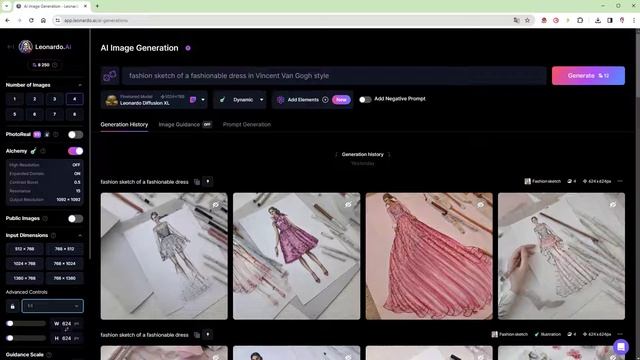640x360 pixels.
Task: Click the arrow icon beside first row's prompt copy icon
Action: (208, 181)
